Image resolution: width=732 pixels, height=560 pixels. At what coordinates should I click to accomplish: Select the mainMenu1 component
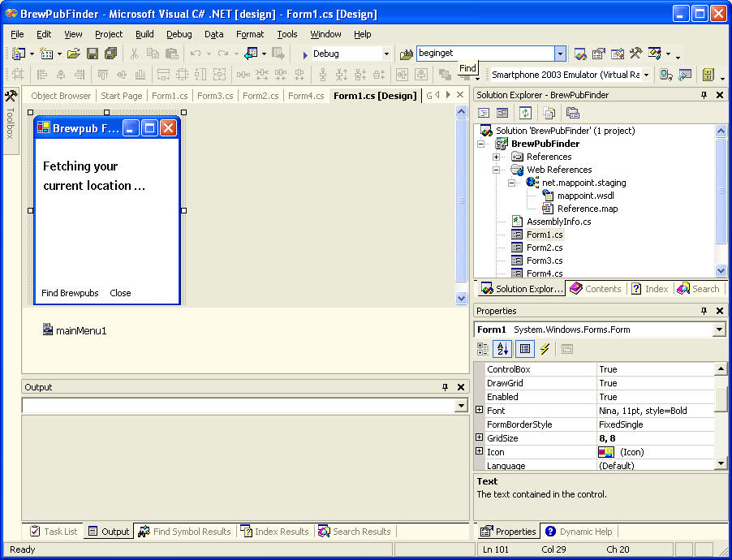[x=75, y=330]
